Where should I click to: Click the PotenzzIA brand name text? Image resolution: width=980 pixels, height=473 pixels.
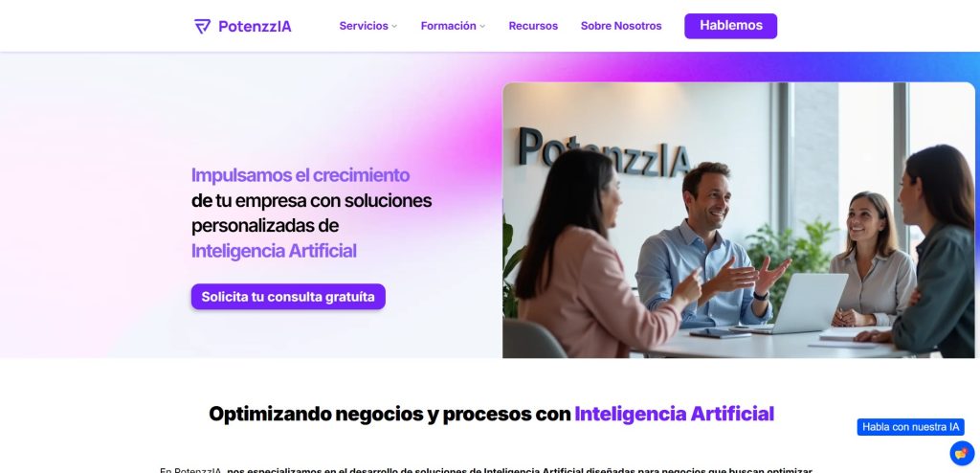(x=255, y=26)
